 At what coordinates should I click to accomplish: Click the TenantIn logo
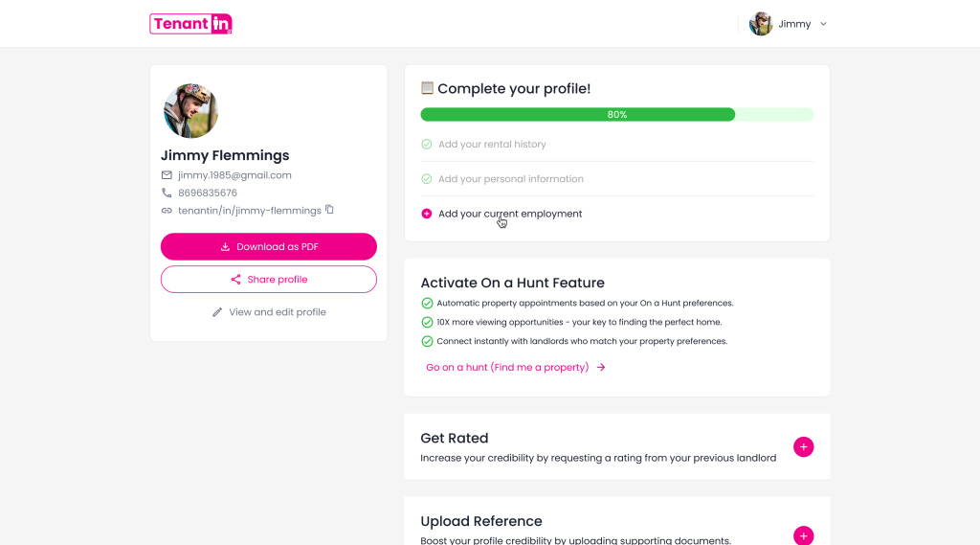click(190, 24)
